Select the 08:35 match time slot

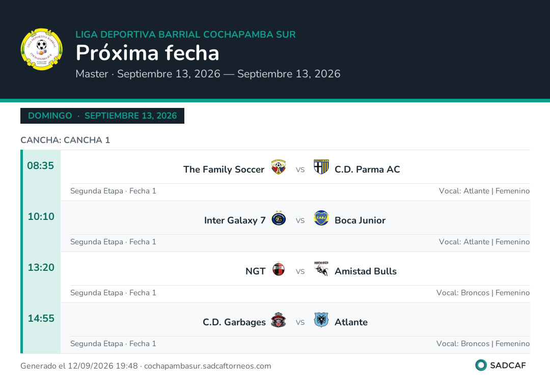(x=41, y=165)
